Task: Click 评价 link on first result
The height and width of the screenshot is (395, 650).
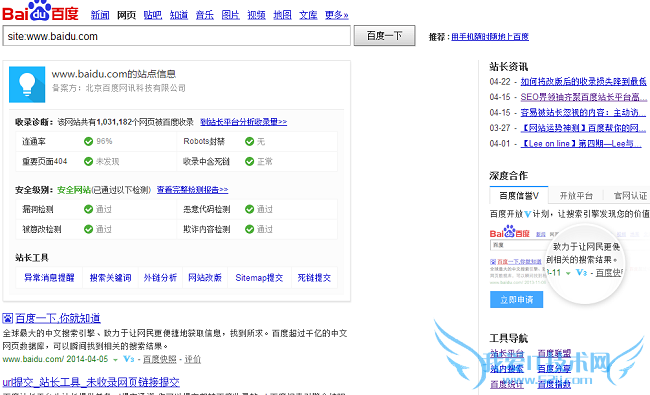Action: (192, 359)
